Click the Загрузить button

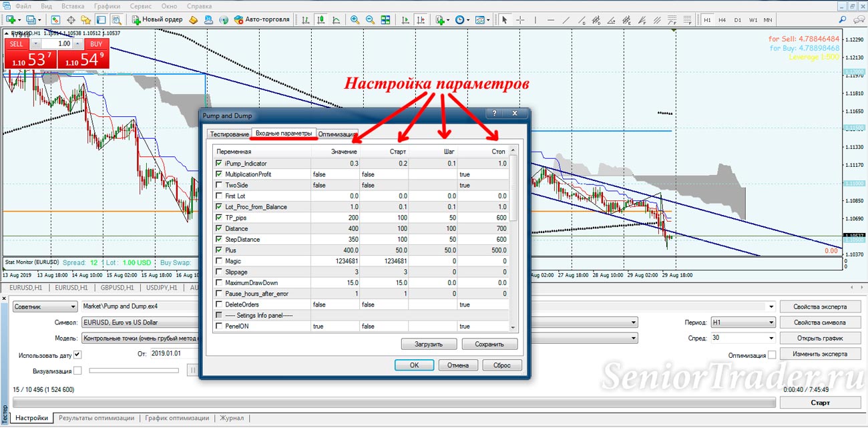click(x=429, y=345)
